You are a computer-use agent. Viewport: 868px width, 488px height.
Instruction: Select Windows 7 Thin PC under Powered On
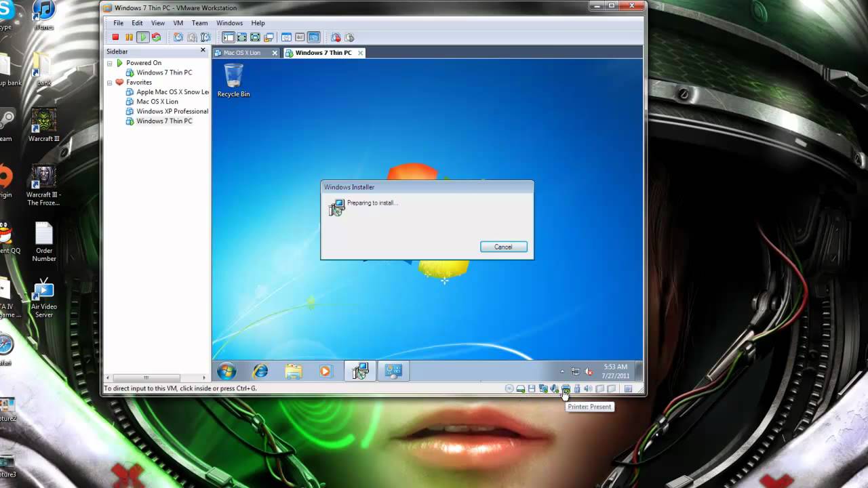pos(164,73)
